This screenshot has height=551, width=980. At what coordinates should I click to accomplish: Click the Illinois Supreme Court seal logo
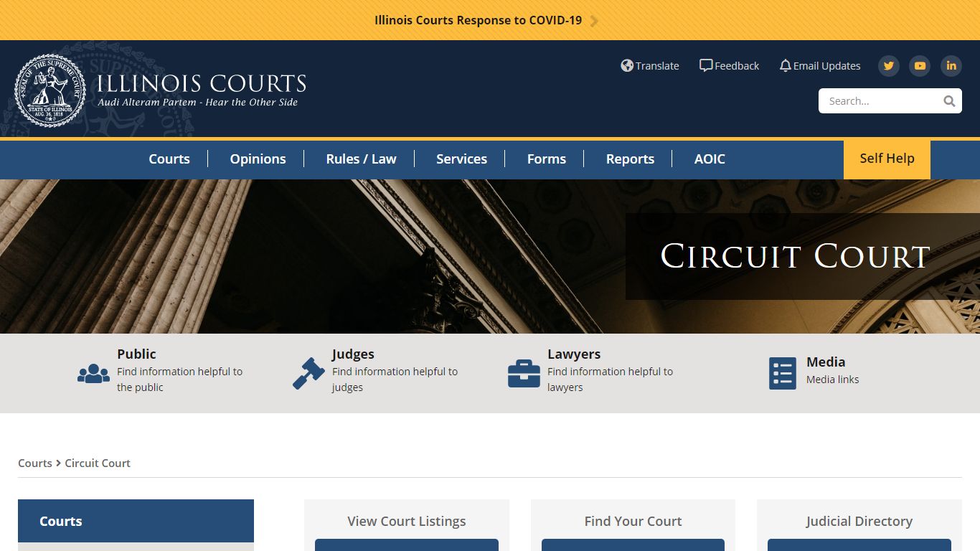[50, 91]
